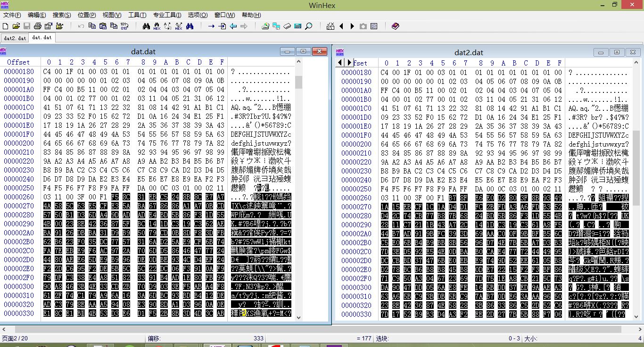The image size is (644, 347).
Task: Maximize the dat.dat child window
Action: (303, 51)
